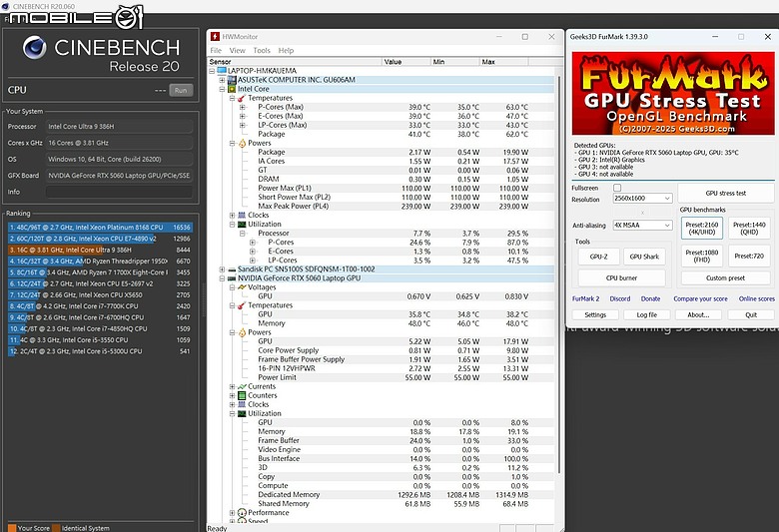This screenshot has width=779, height=532.
Task: Expand the Sandisk PC SN5100S node
Action: pyautogui.click(x=222, y=269)
